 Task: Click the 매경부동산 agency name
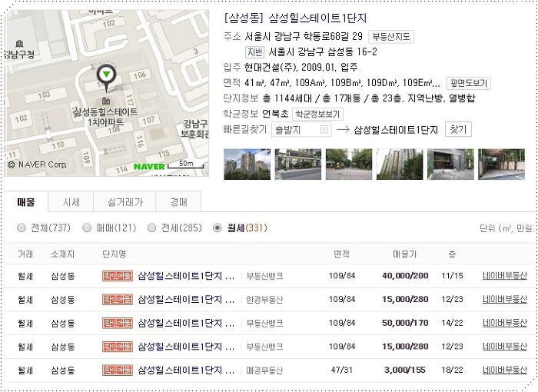tap(264, 370)
